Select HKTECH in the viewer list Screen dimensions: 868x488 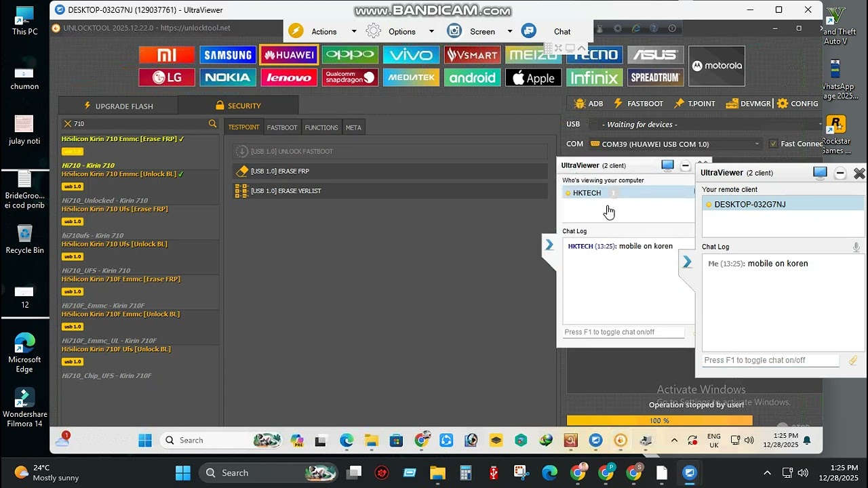click(x=628, y=193)
